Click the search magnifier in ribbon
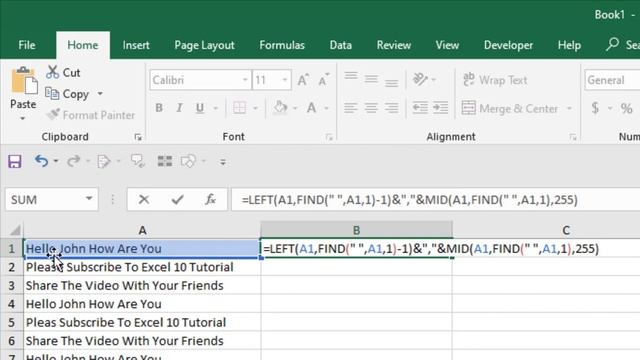Screen dimensions: 640x360 tap(612, 44)
